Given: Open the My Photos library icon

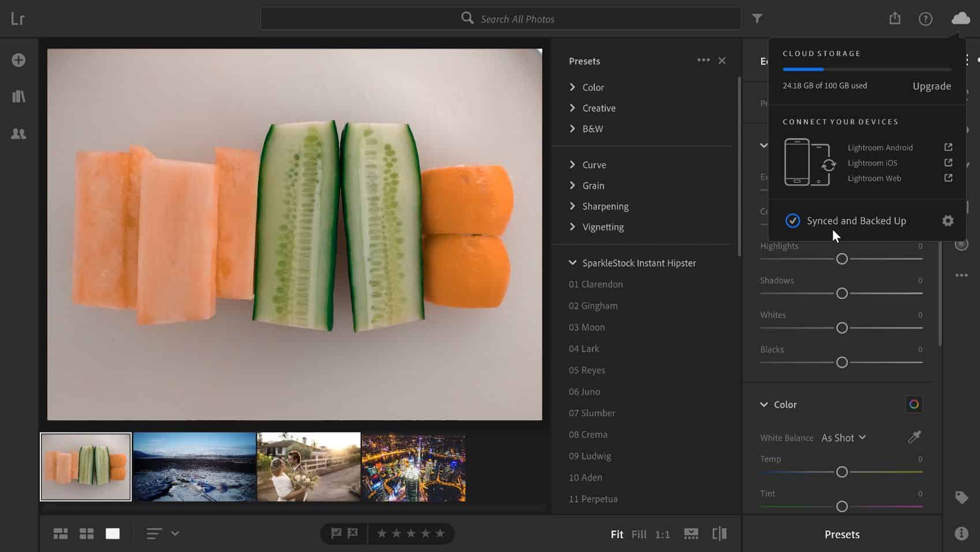Looking at the screenshot, I should tap(18, 97).
